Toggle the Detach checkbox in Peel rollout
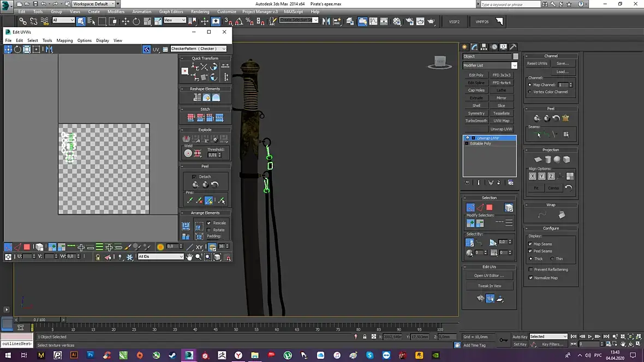The image size is (644, 362). 194,177
